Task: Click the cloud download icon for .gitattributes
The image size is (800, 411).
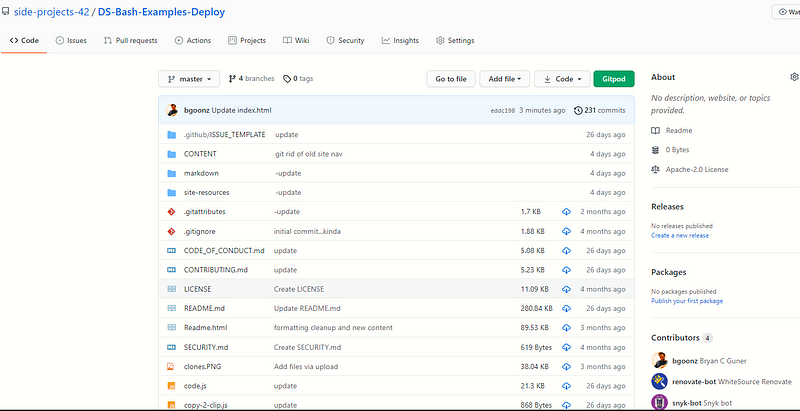Action: tap(566, 212)
